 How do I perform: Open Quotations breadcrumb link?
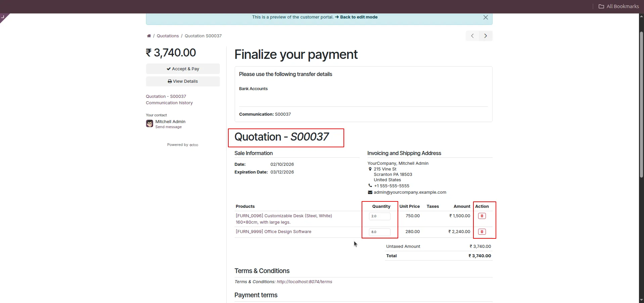(x=168, y=36)
